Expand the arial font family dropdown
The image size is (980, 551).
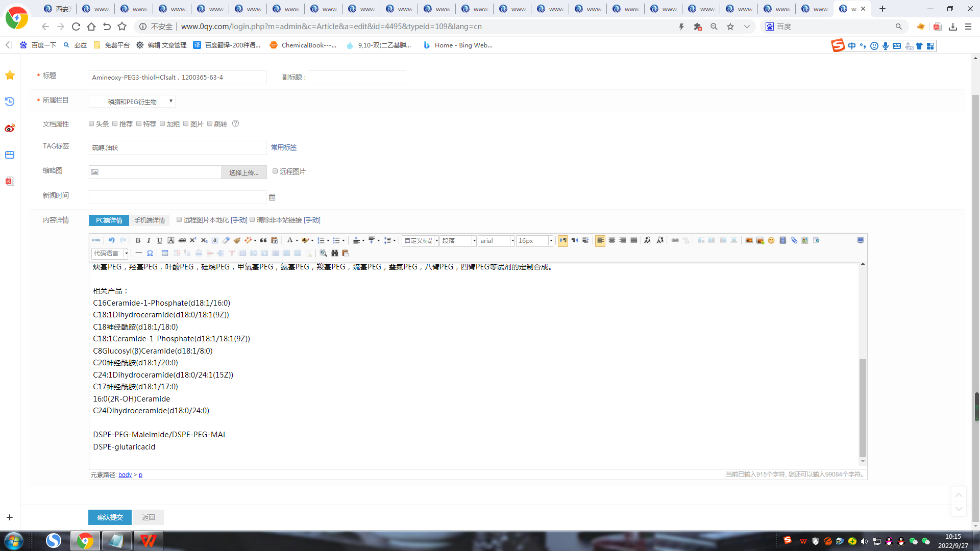click(x=512, y=241)
